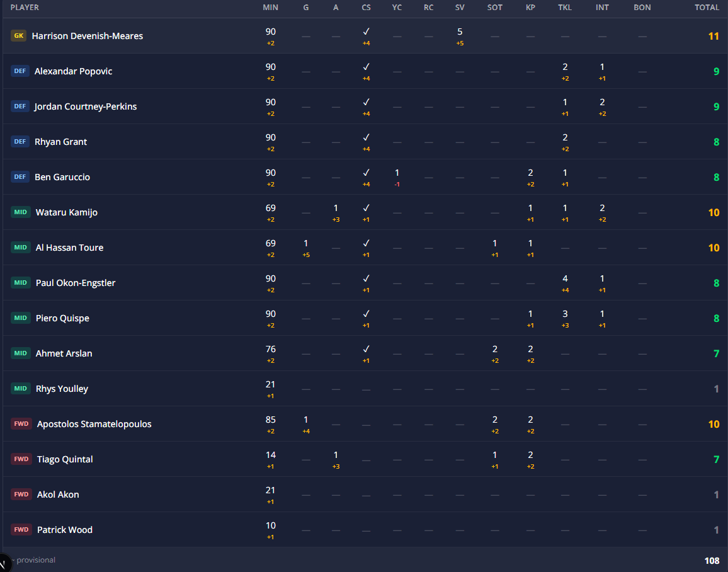Click Patrick Wood's minutes value 10
This screenshot has width=728, height=572.
(x=271, y=525)
